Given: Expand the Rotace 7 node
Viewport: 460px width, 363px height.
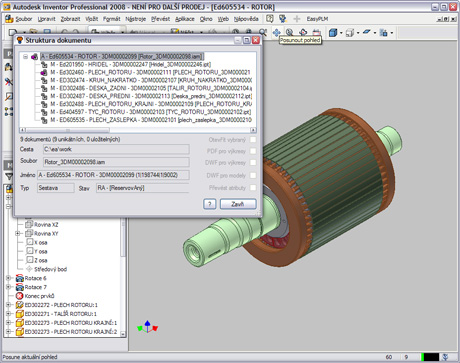Looking at the screenshot, I should [8, 287].
